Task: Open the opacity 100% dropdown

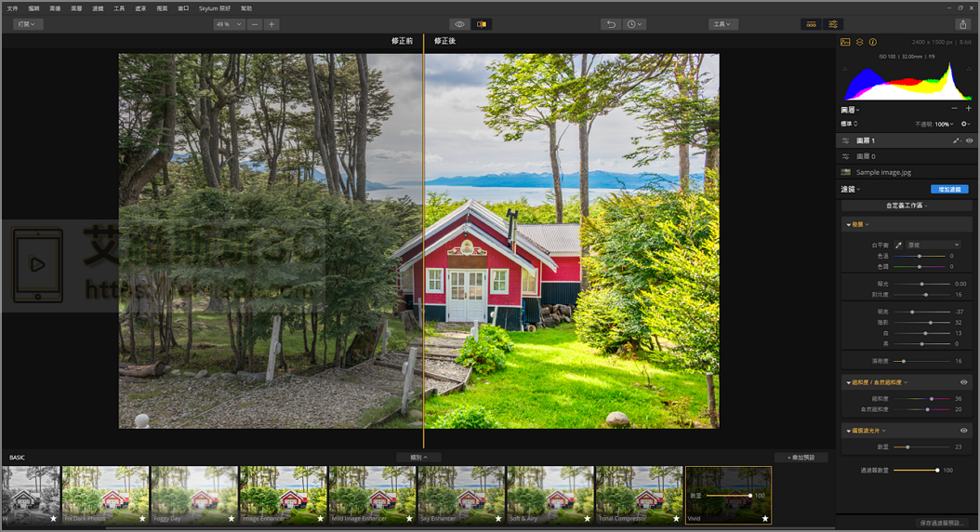Action: [x=945, y=125]
